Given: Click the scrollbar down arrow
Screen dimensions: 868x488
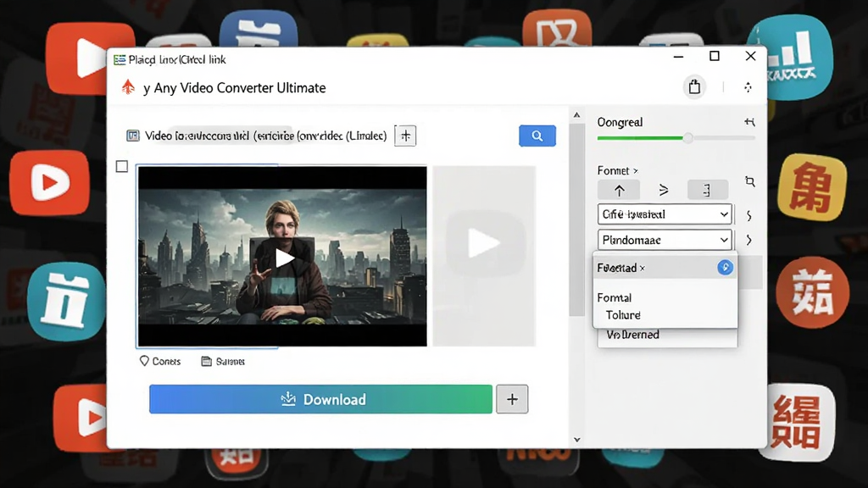Looking at the screenshot, I should 576,440.
